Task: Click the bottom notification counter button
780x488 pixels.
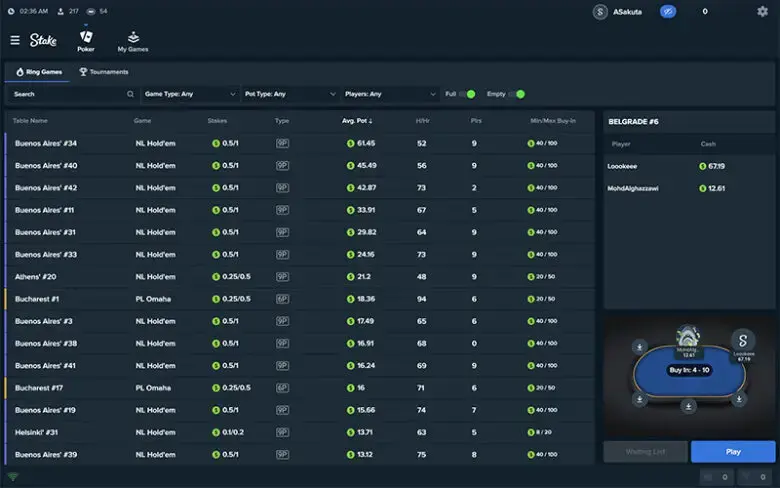Action: tap(717, 477)
